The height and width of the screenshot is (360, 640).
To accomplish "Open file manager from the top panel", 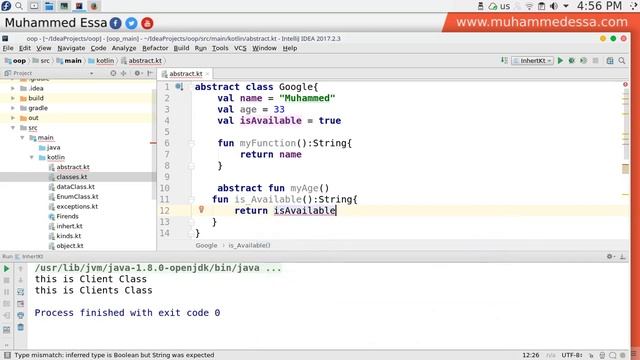I will [49, 6].
